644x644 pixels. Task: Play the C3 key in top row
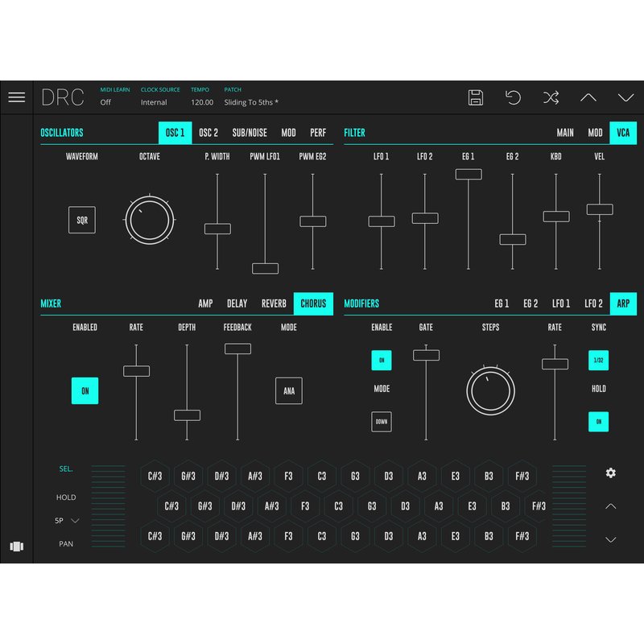(321, 476)
